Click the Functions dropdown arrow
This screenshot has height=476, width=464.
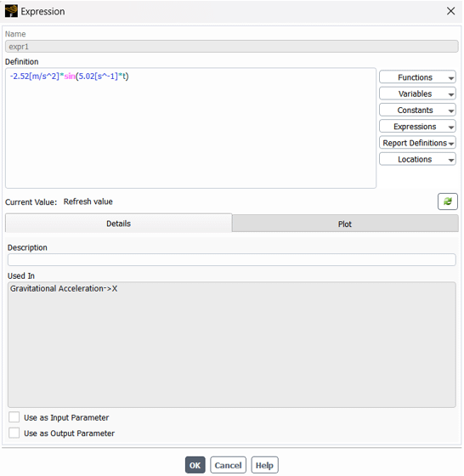[x=451, y=78]
